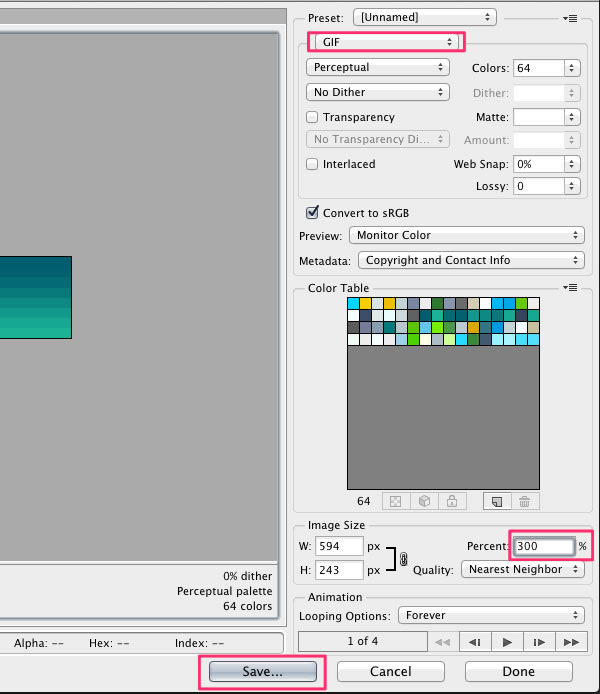Open the GIF file format dropdown

pyautogui.click(x=387, y=42)
